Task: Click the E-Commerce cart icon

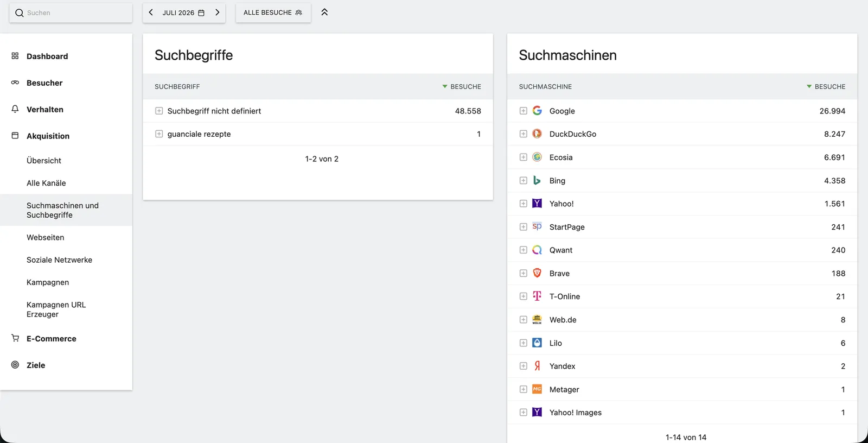Action: coord(15,338)
